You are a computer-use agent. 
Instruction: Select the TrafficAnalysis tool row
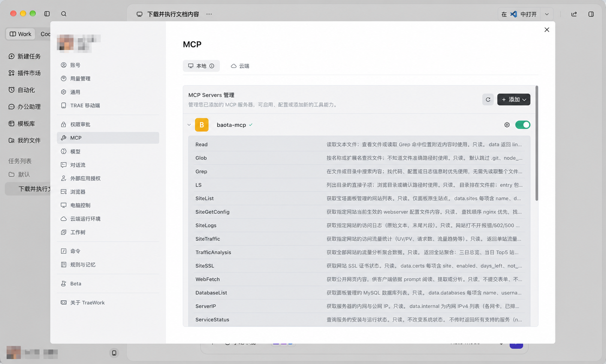[x=359, y=252]
